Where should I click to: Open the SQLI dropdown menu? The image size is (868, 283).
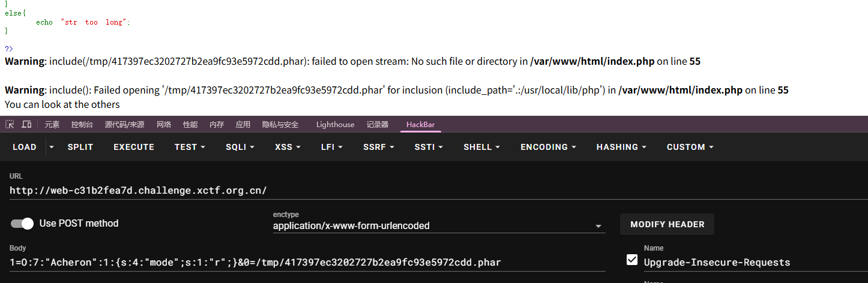tap(240, 147)
